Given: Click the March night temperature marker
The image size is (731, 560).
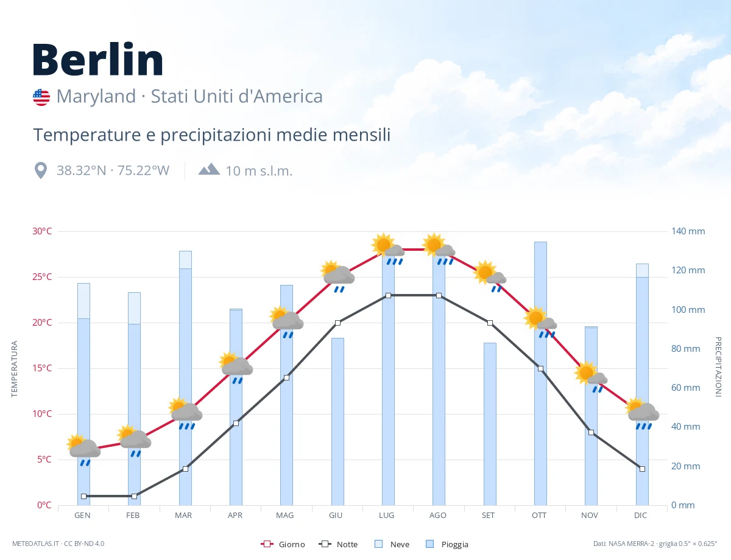Looking at the screenshot, I should click(185, 469).
